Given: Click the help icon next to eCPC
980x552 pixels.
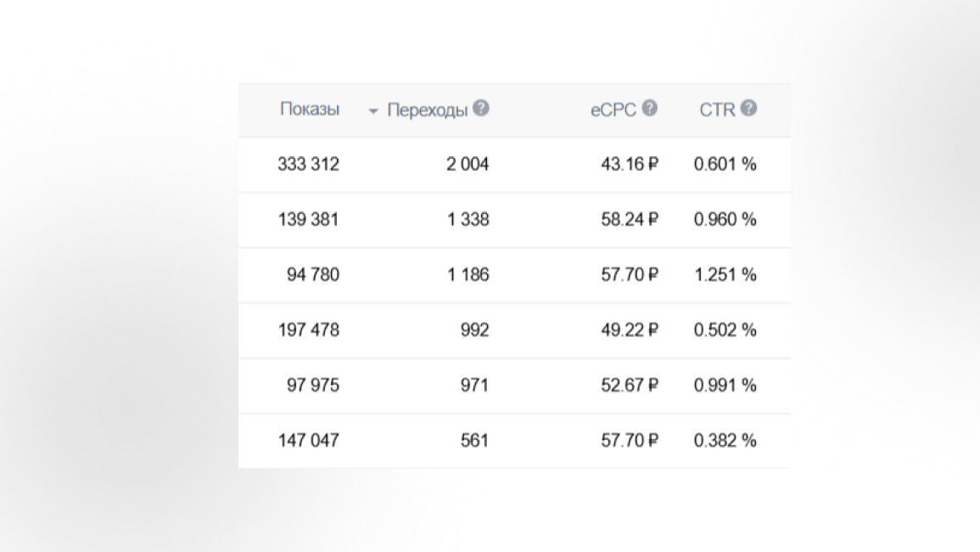Looking at the screenshot, I should pos(650,109).
